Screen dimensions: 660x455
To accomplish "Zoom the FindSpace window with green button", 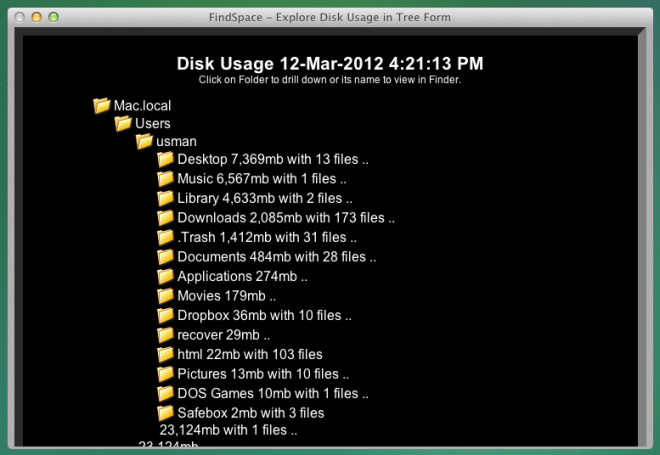I will pyautogui.click(x=53, y=17).
